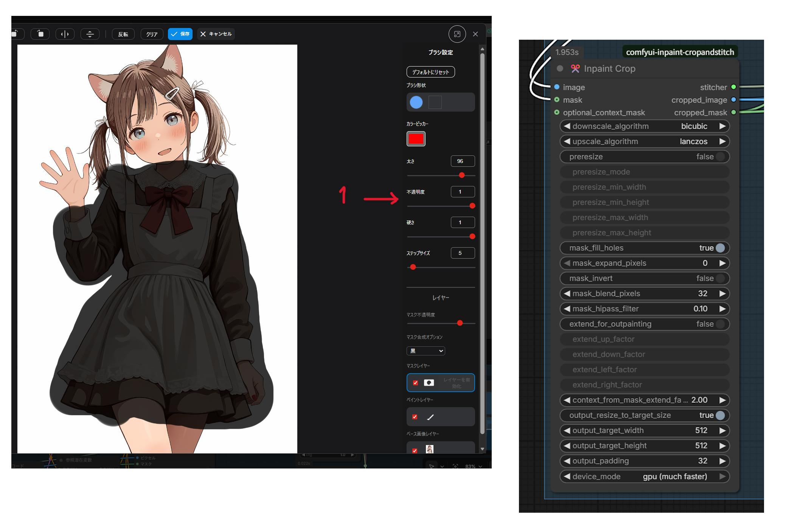Enable the mask_invert toggle
Viewport: 789px width, 532px height.
pos(720,278)
